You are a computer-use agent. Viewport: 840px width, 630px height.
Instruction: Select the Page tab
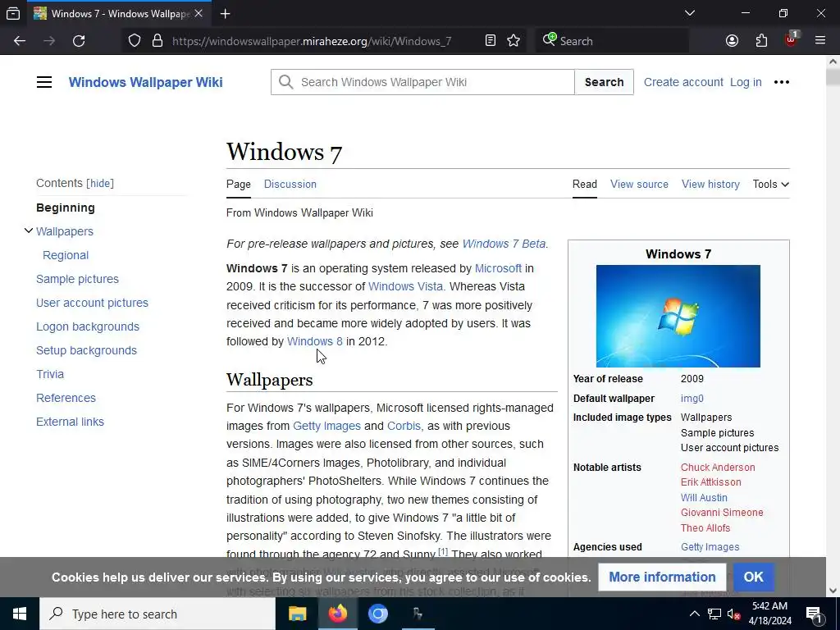click(x=239, y=185)
